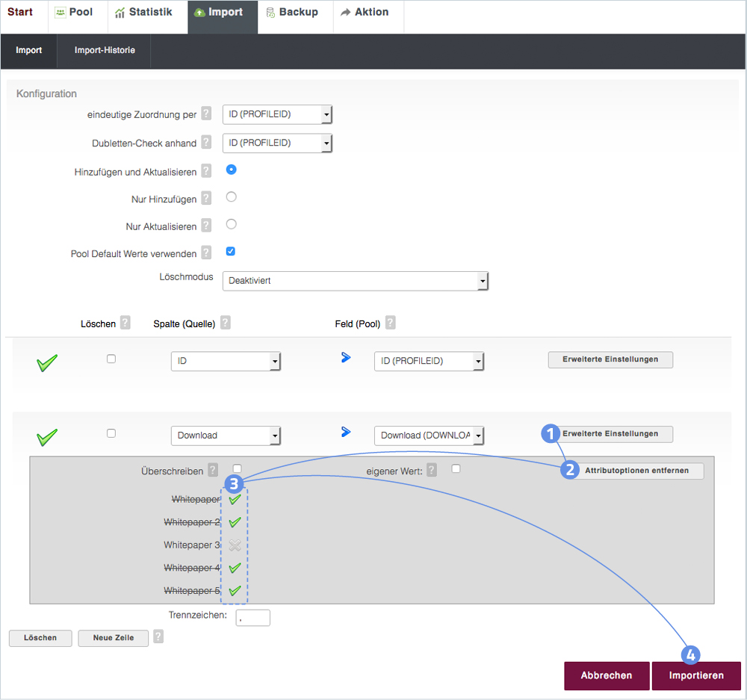
Task: Switch to the Statistik tab
Action: [143, 13]
